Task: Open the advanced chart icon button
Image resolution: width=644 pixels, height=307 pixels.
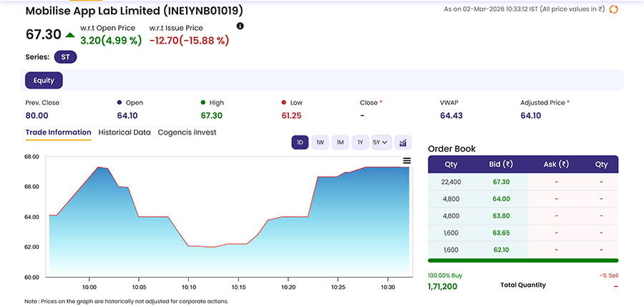Action: tap(403, 142)
